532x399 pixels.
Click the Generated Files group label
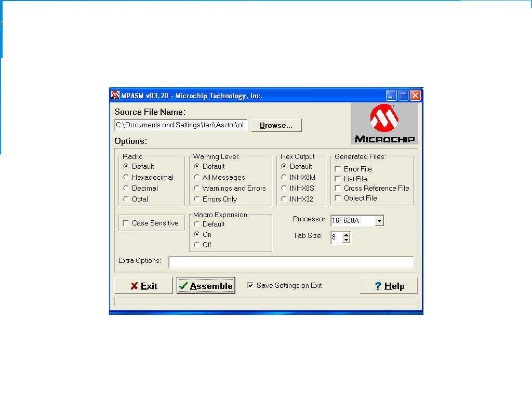click(360, 156)
